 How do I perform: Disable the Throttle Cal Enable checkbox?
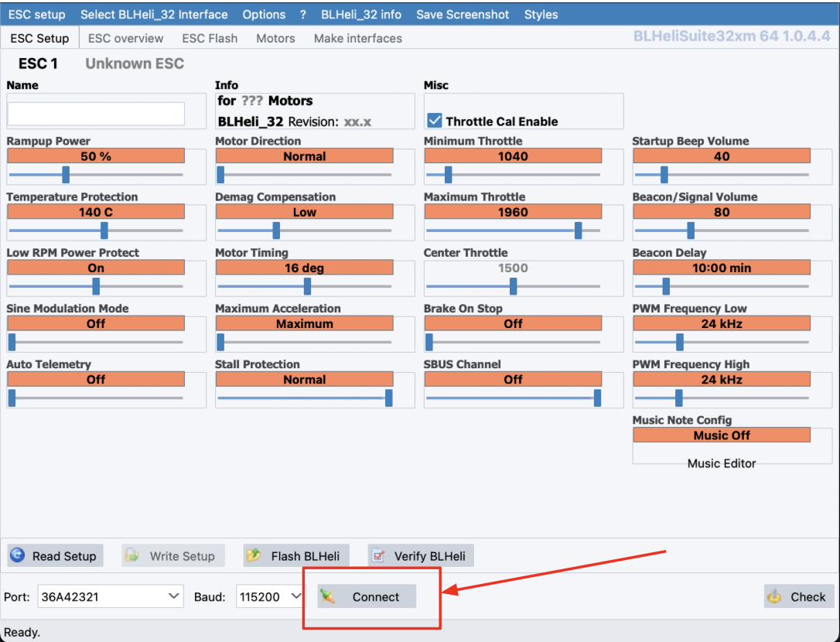tap(435, 121)
